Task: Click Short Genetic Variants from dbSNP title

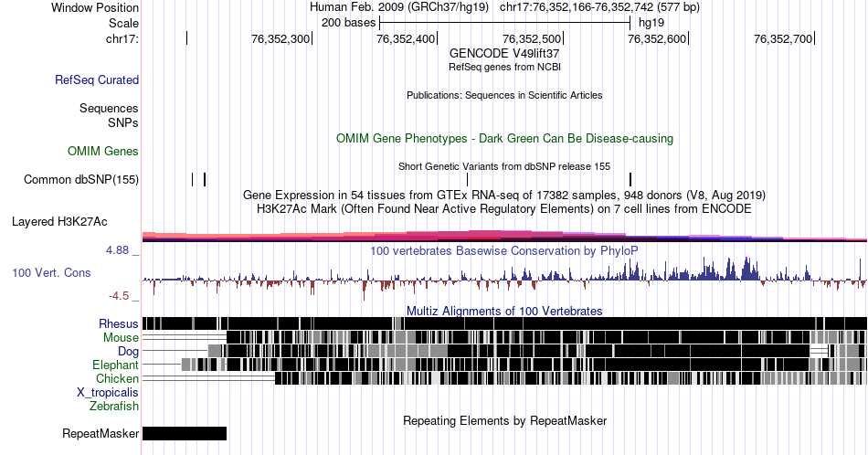Action: (x=504, y=166)
